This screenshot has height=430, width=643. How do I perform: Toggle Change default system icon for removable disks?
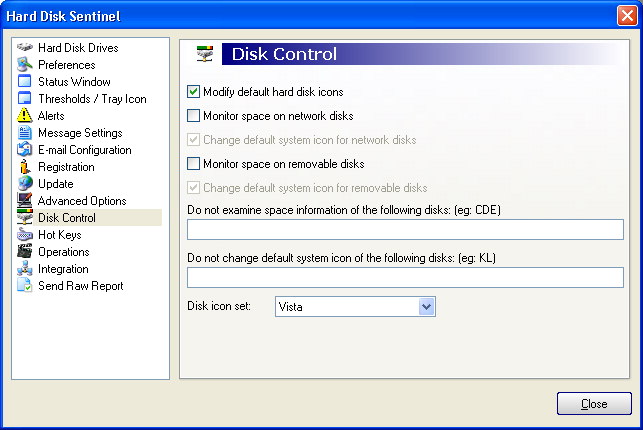point(194,188)
